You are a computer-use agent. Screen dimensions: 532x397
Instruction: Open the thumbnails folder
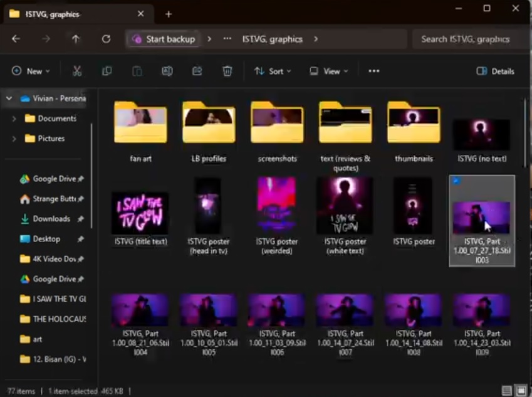pos(414,132)
